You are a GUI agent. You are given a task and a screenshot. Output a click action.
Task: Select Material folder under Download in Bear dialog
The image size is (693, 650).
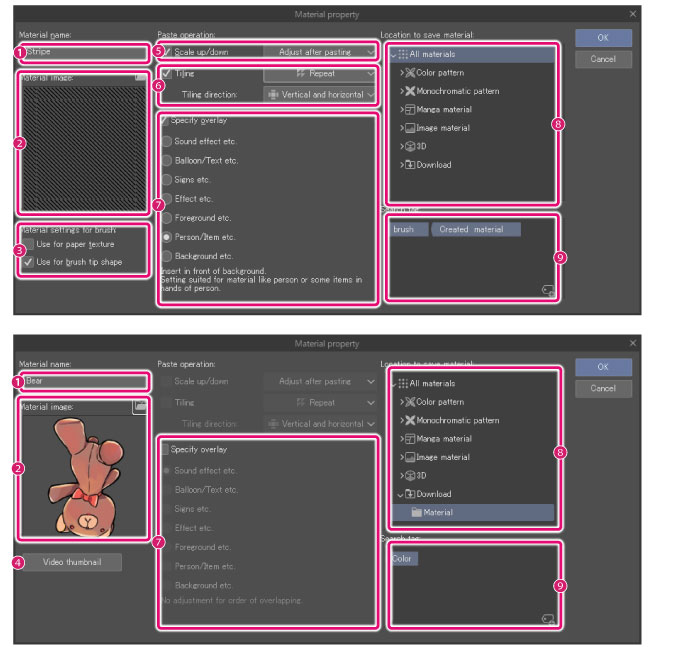tap(473, 513)
